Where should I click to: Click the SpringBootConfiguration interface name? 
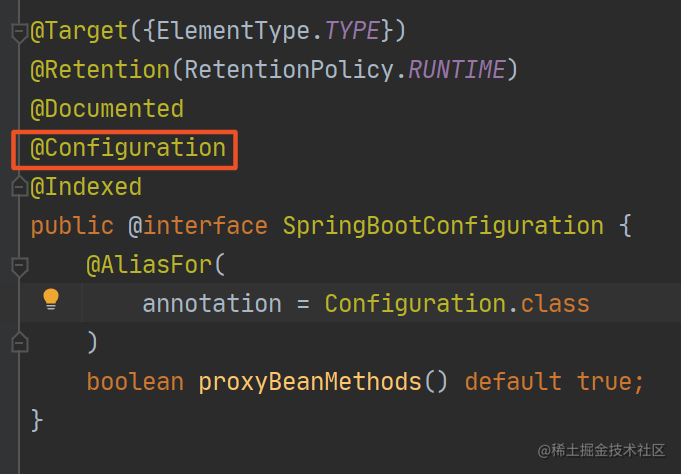click(443, 226)
